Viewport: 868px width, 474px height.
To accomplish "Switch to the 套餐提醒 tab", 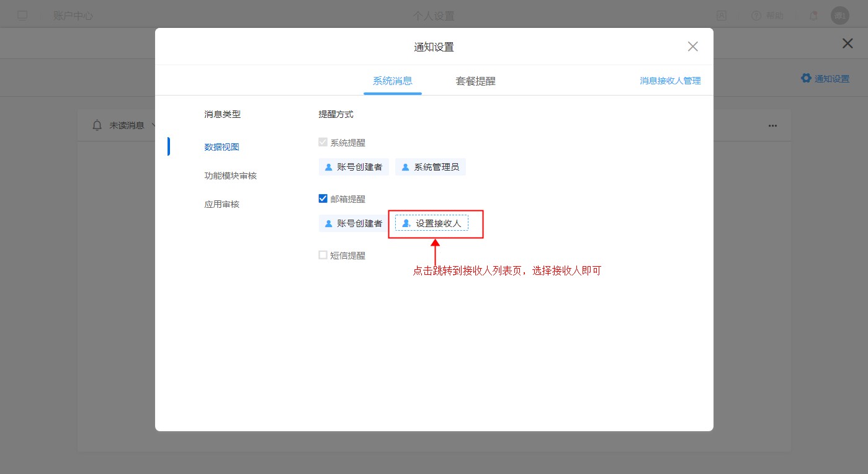I will tap(475, 81).
